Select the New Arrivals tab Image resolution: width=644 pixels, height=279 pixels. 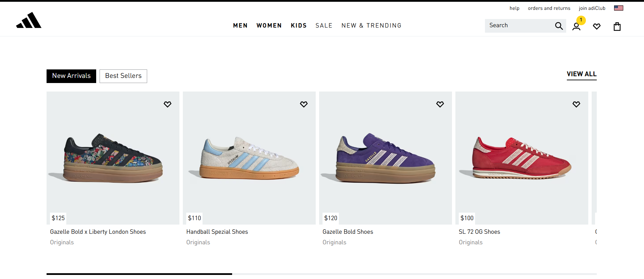71,76
